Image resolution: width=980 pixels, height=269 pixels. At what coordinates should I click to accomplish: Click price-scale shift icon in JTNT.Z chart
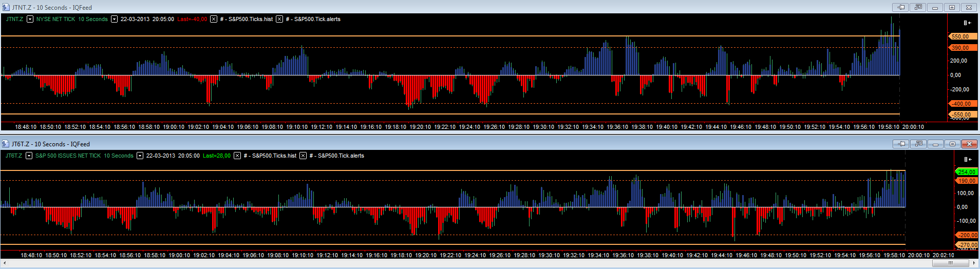click(x=967, y=23)
